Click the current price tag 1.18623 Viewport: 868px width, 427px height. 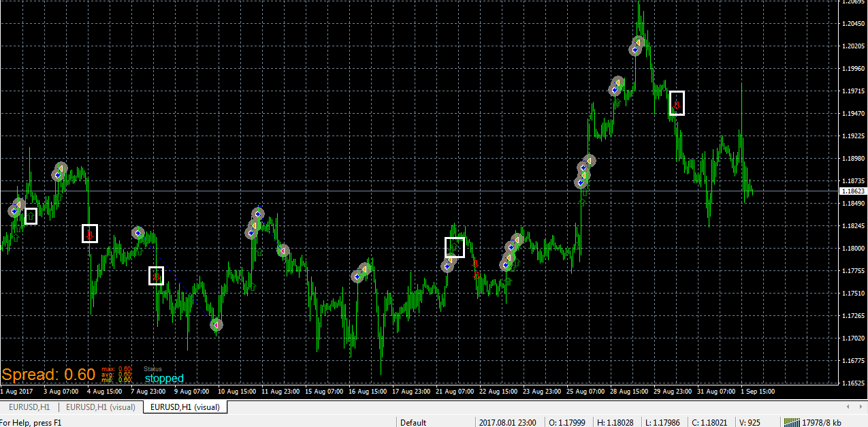853,192
